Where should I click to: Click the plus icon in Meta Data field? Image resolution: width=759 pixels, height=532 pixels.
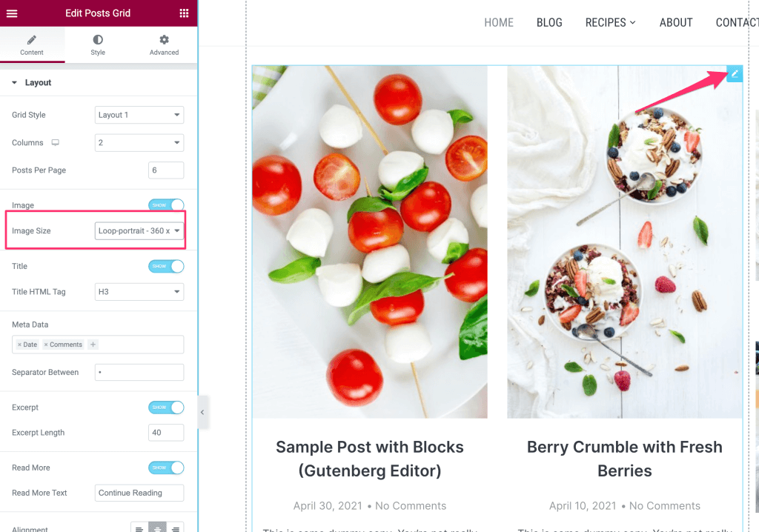(93, 345)
